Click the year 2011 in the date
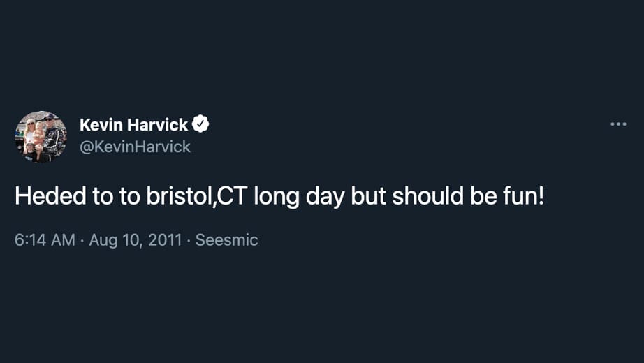This screenshot has width=644, height=363. [x=165, y=240]
